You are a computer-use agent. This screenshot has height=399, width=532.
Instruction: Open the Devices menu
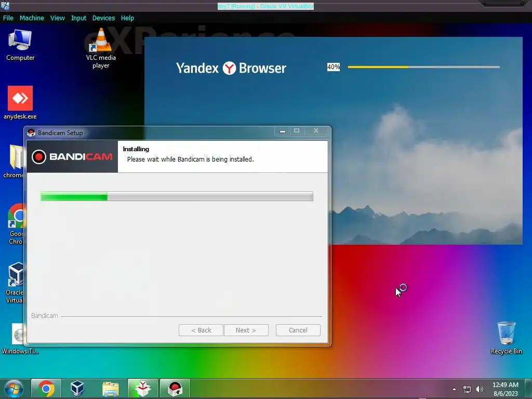point(103,18)
